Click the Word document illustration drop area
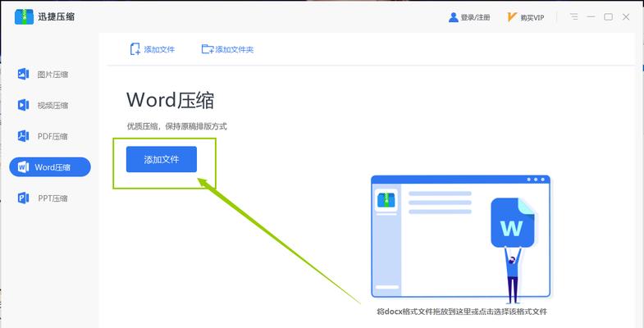 (x=460, y=239)
